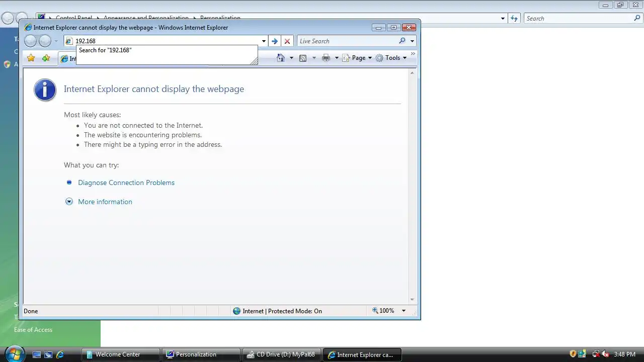Click the network tray icon with red X
Viewport: 644px width, 362px height.
[x=596, y=354]
